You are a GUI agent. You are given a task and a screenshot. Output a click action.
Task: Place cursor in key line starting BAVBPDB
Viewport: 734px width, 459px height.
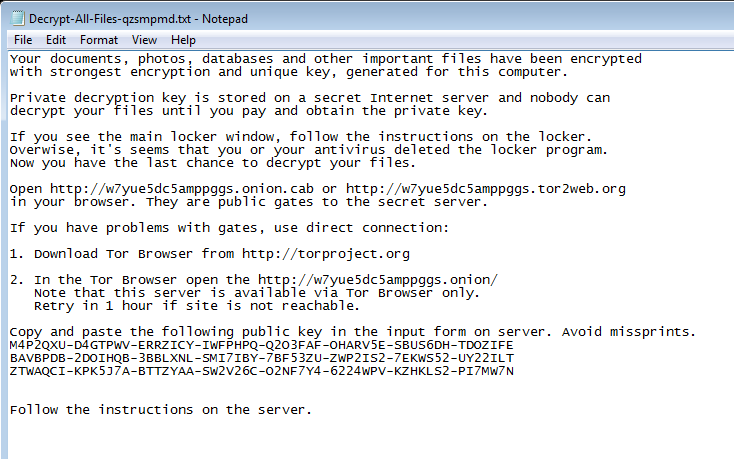pyautogui.click(x=261, y=358)
